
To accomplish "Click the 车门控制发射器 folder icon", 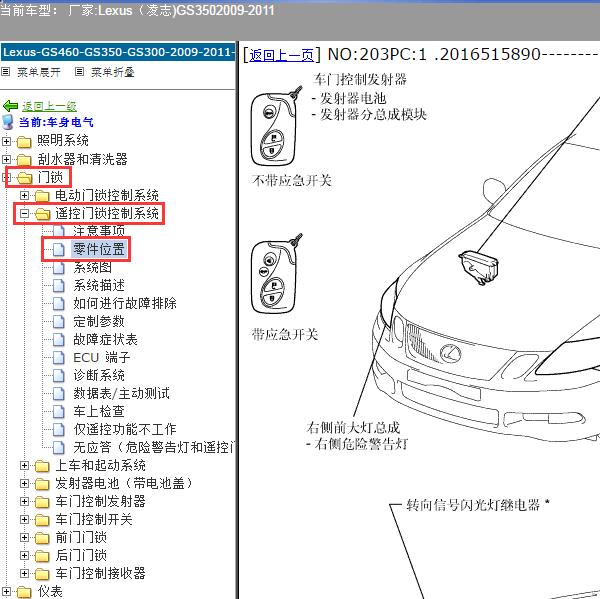I will coord(42,502).
